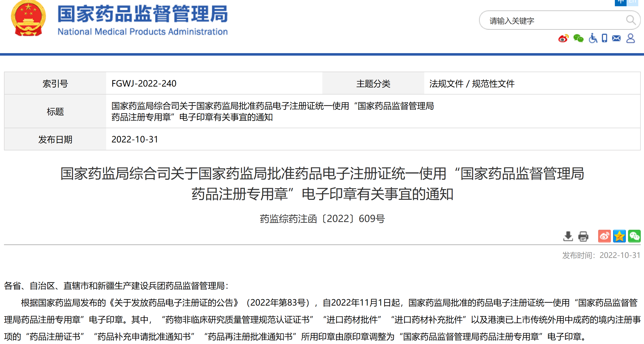Share to QZone yellow star button
The height and width of the screenshot is (344, 644).
click(x=619, y=236)
